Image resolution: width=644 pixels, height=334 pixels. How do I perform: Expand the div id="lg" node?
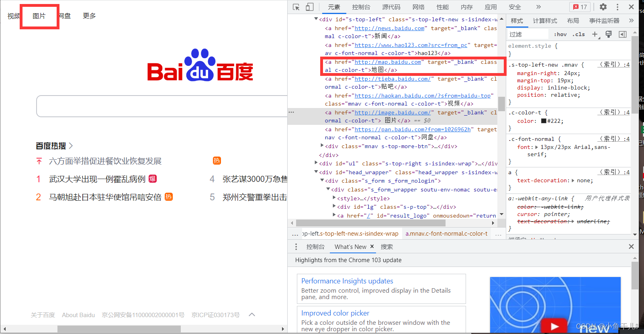[334, 206]
